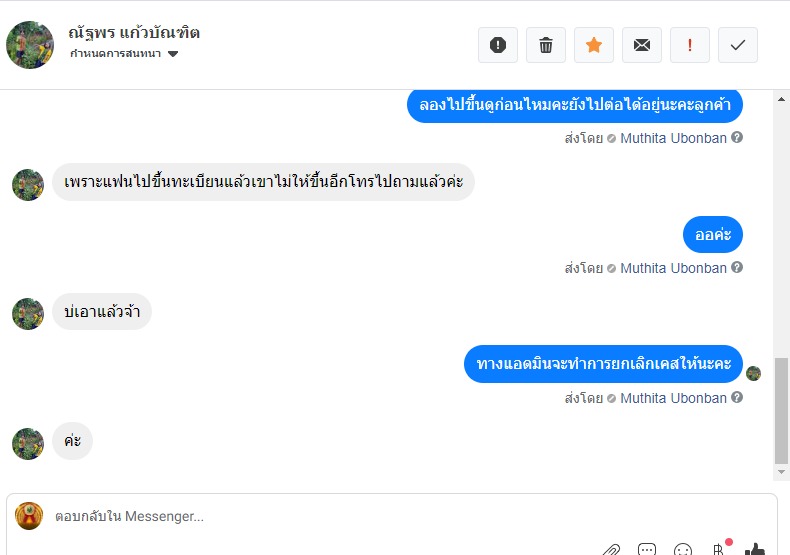Expand the กำหนดการสนทนา dropdown

[172, 54]
